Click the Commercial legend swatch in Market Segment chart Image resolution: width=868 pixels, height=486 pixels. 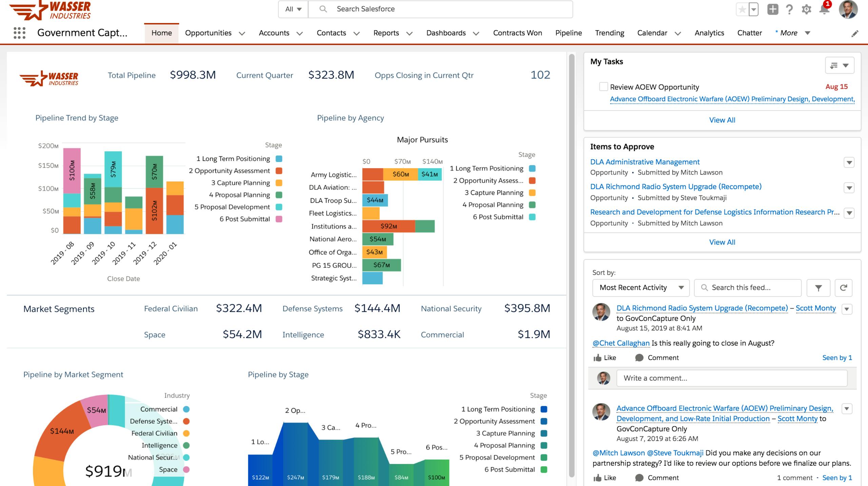186,409
